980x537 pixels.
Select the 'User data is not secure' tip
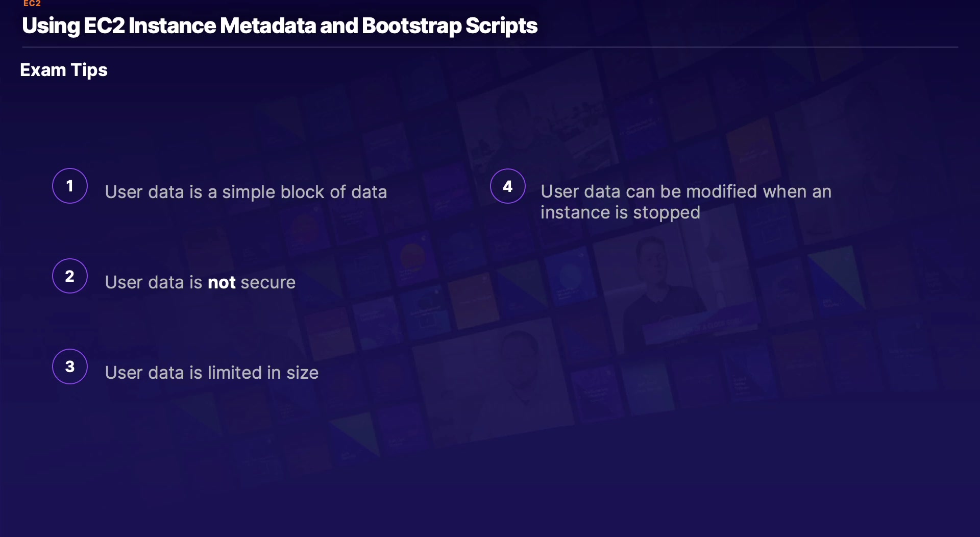[x=200, y=282]
